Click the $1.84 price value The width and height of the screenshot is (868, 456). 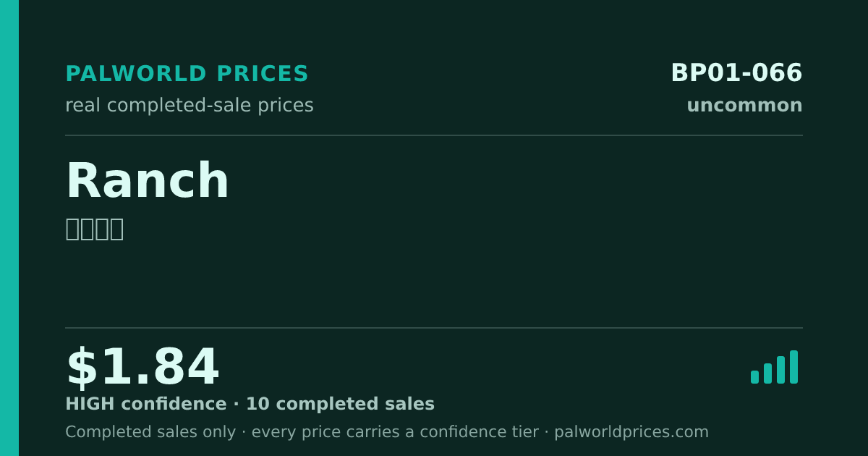142,368
